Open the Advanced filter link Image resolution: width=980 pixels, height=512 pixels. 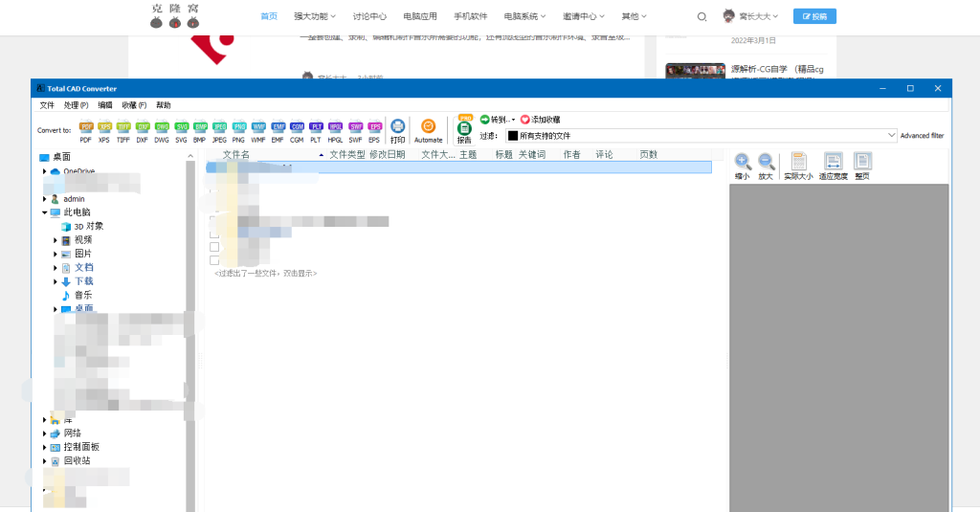pyautogui.click(x=922, y=136)
